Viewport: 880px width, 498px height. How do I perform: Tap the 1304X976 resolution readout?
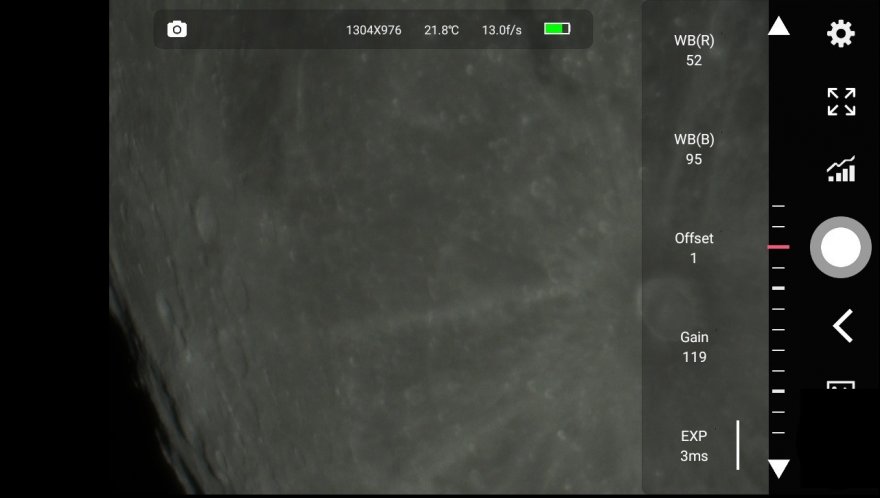point(373,30)
